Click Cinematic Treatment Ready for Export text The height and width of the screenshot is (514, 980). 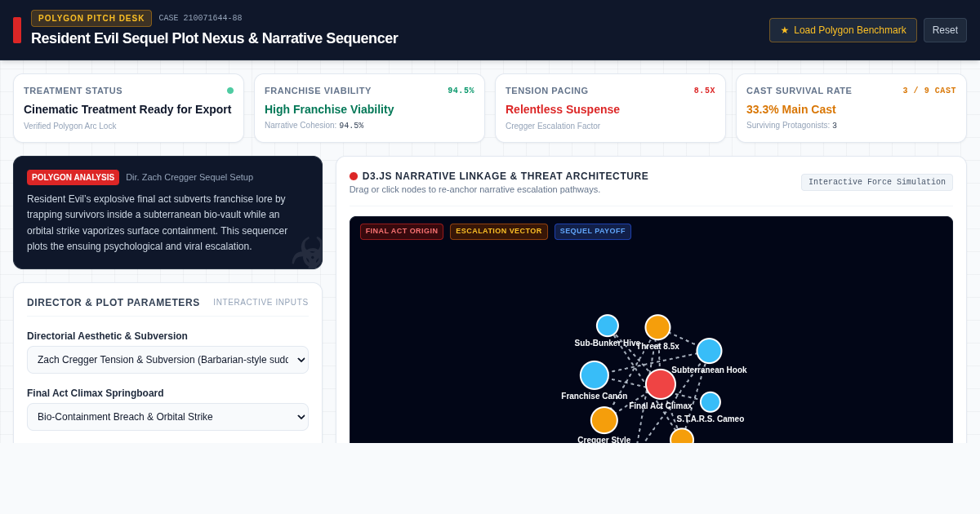127,109
